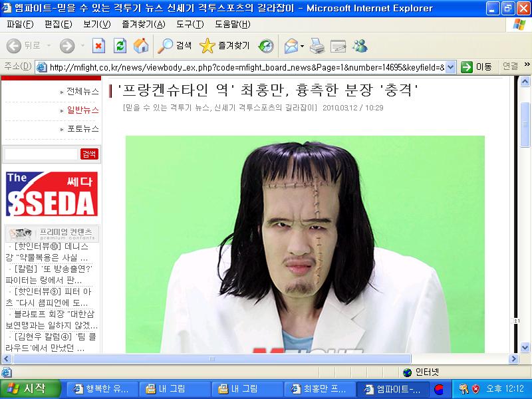Click the Windows flag logo throbber
The width and height of the screenshot is (532, 399).
[x=519, y=25]
